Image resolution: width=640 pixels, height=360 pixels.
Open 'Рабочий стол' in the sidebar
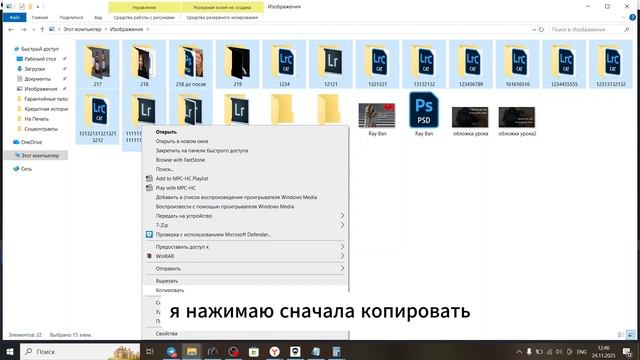click(40, 59)
